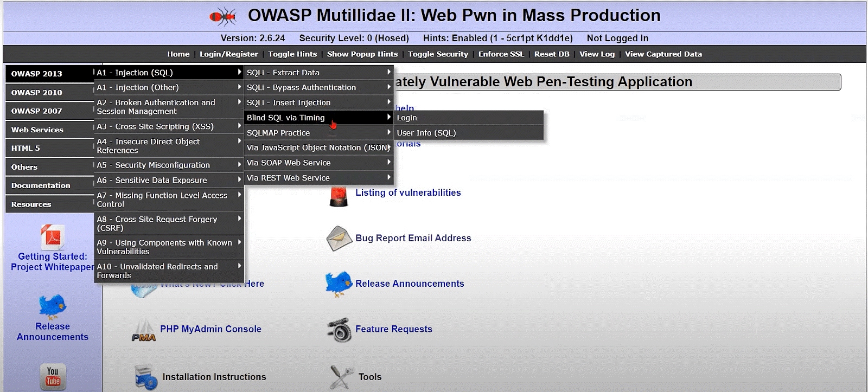Click the red siren vulnerabilities icon
Screen dimensions: 868x392
[x=339, y=196]
